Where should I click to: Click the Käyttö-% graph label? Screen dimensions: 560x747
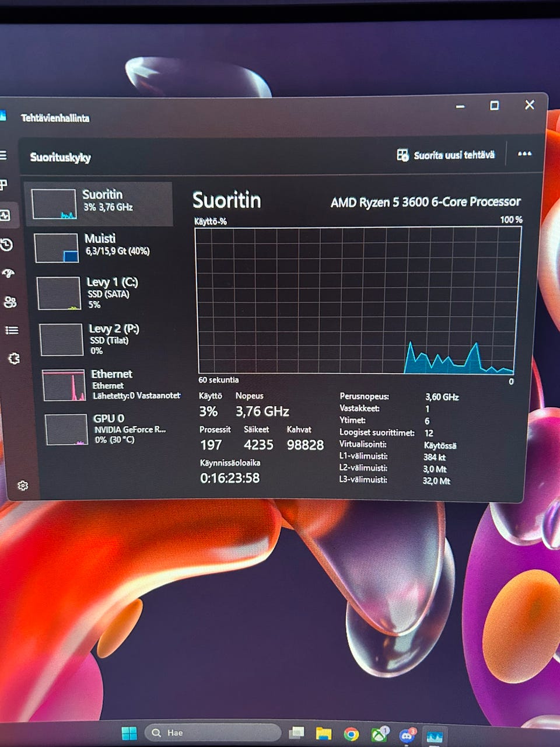coord(211,222)
